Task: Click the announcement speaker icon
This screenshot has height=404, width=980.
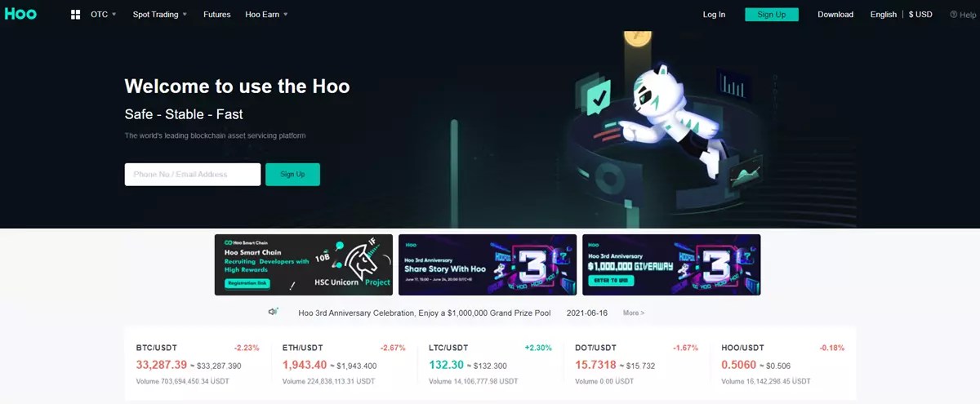Action: tap(274, 312)
